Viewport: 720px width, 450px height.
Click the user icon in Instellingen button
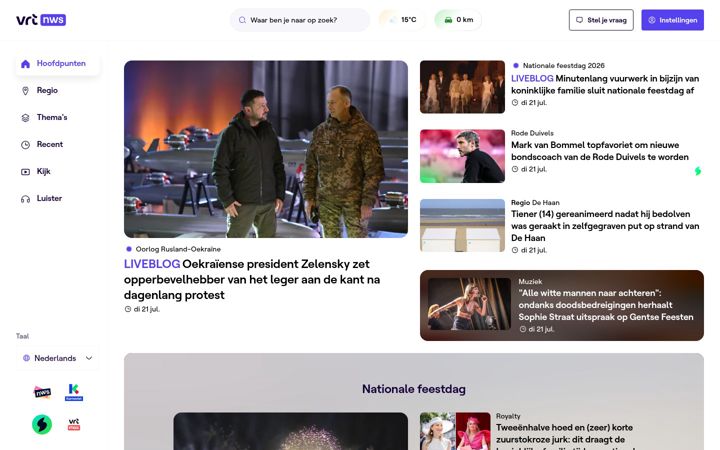coord(652,20)
